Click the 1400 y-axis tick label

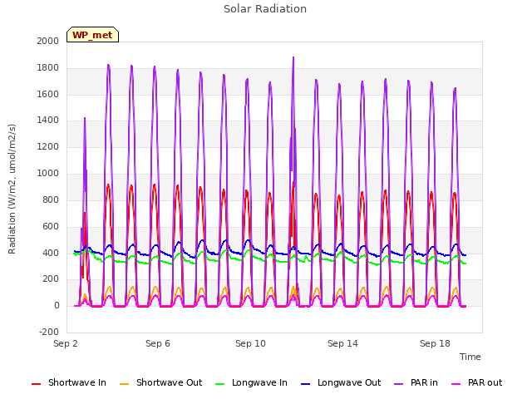pyautogui.click(x=48, y=120)
